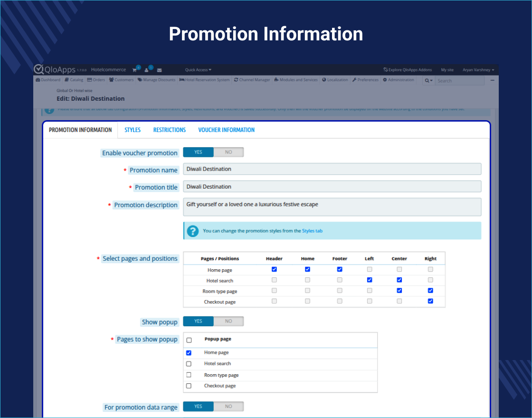Check Checkout page popup checkbox
The height and width of the screenshot is (418, 532).
click(x=189, y=386)
